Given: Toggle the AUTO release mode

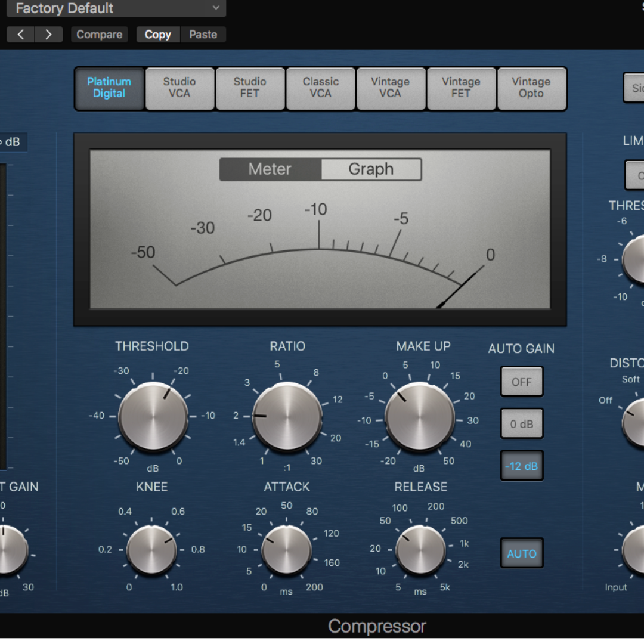Looking at the screenshot, I should (522, 553).
